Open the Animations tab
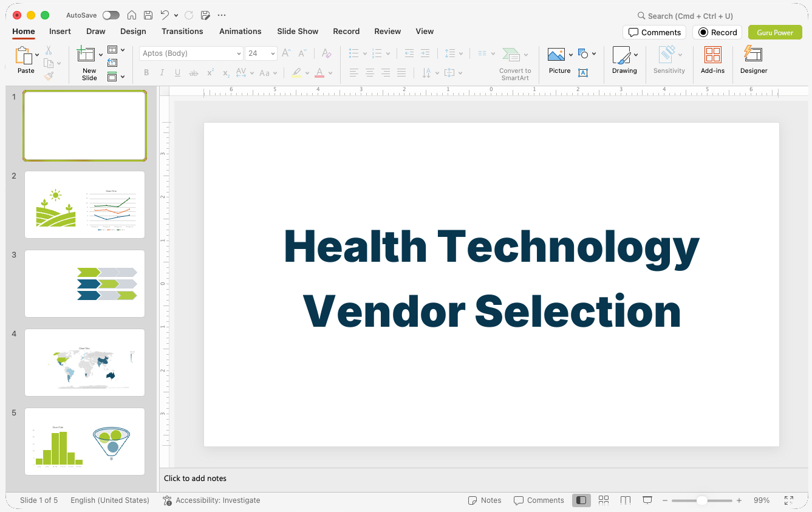 coord(241,31)
